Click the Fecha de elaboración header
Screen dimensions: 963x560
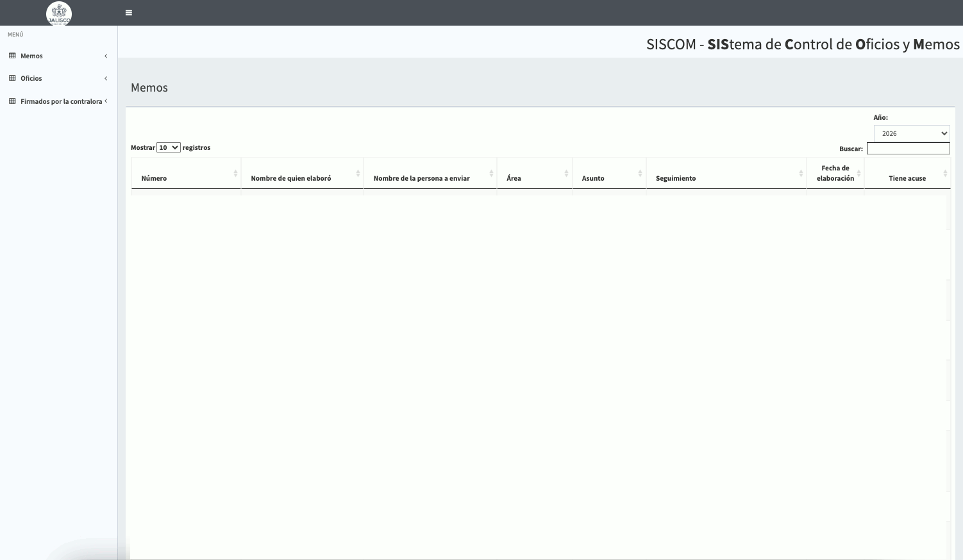[x=835, y=174]
